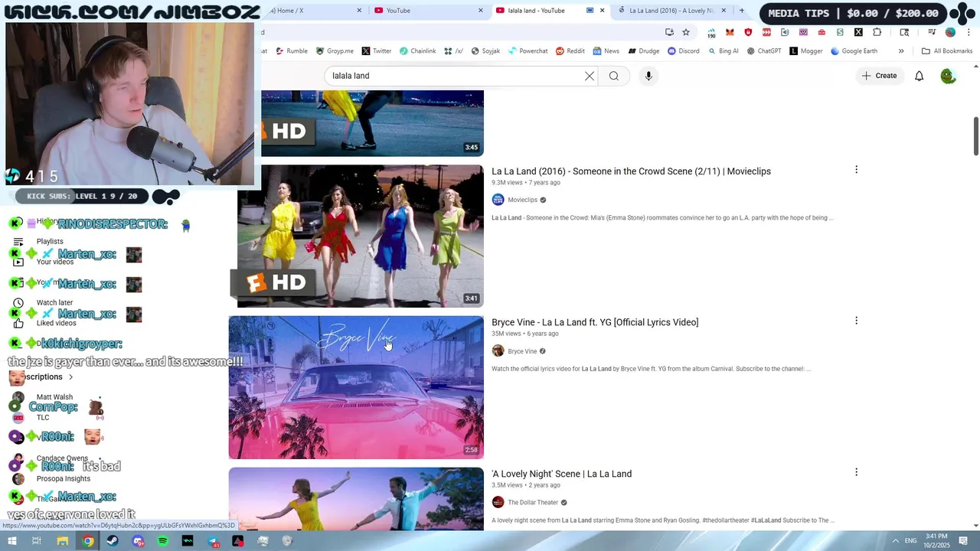Open Bryce Vine - La La Land title
Viewport: 980px width, 551px height.
tap(595, 322)
